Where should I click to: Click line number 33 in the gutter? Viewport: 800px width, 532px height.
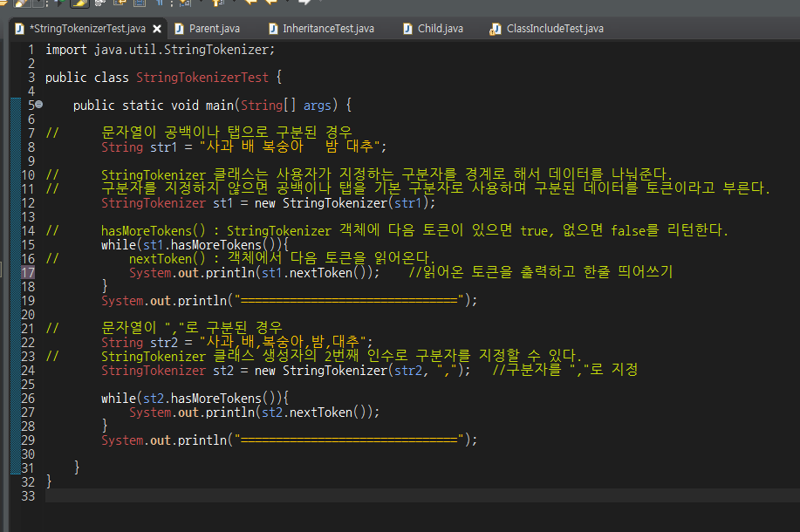tap(28, 495)
